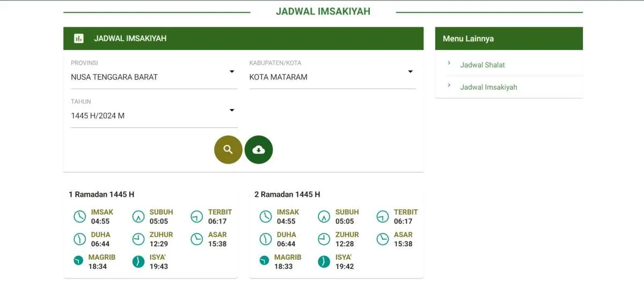Viewport: 644px width, 286px height.
Task: Click the Duha clock icon for 2 Ramadan
Action: tap(265, 239)
